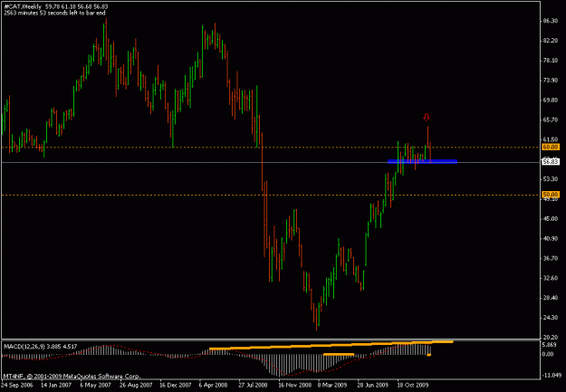Click the 24.30 price axis label
This screenshot has height=392, width=566.
click(x=551, y=318)
